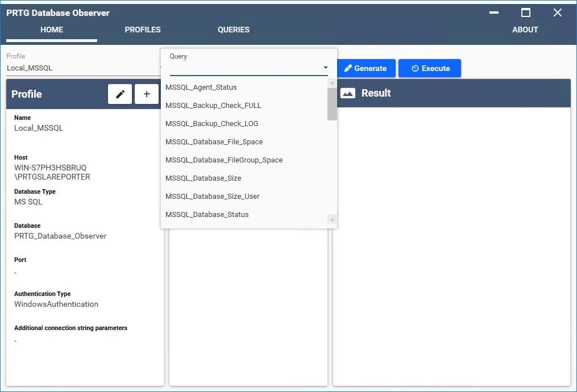Switch to the HOME tab
The image size is (577, 392).
coord(52,30)
